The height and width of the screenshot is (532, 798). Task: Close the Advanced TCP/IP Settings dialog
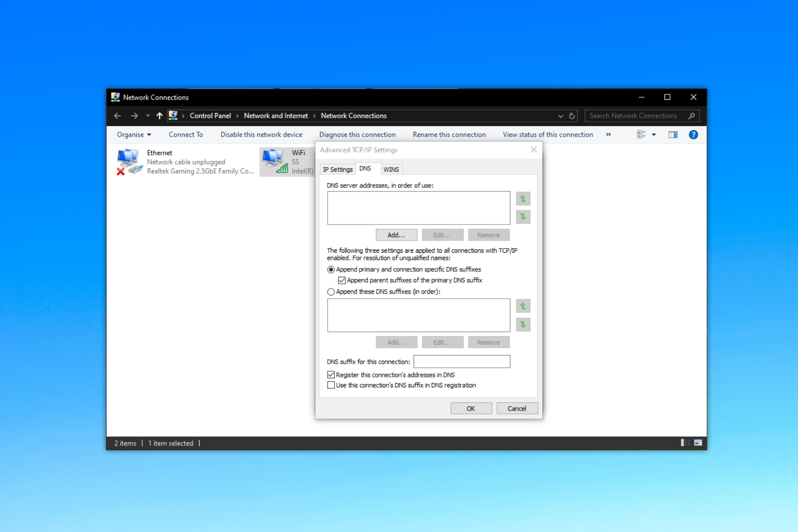coord(534,150)
